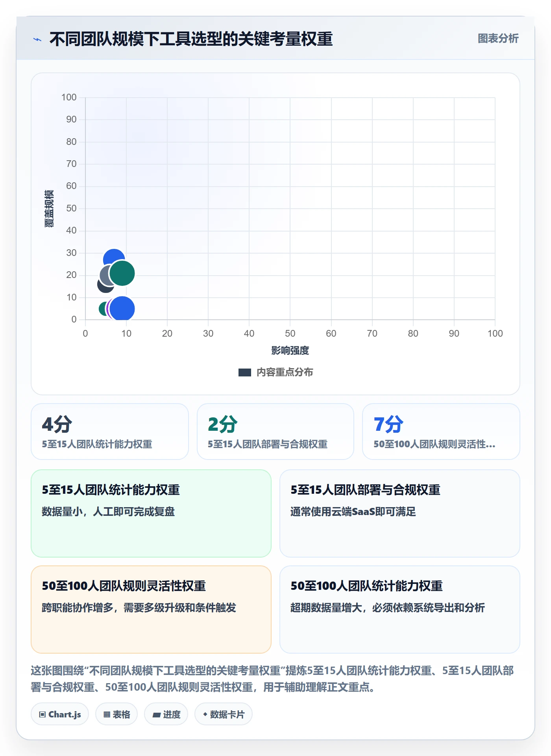This screenshot has width=551, height=756.
Task: Click the diamond icon in 数据卡片 tag
Action: coord(205,714)
